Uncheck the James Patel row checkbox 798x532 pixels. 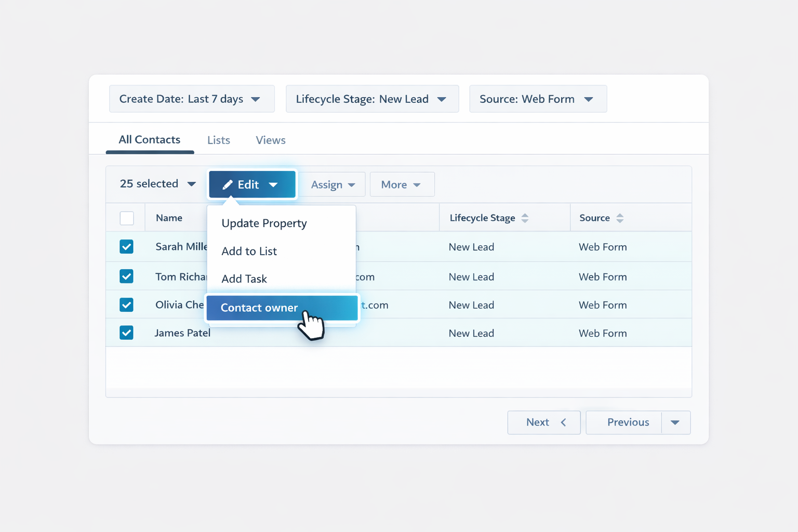pyautogui.click(x=127, y=332)
